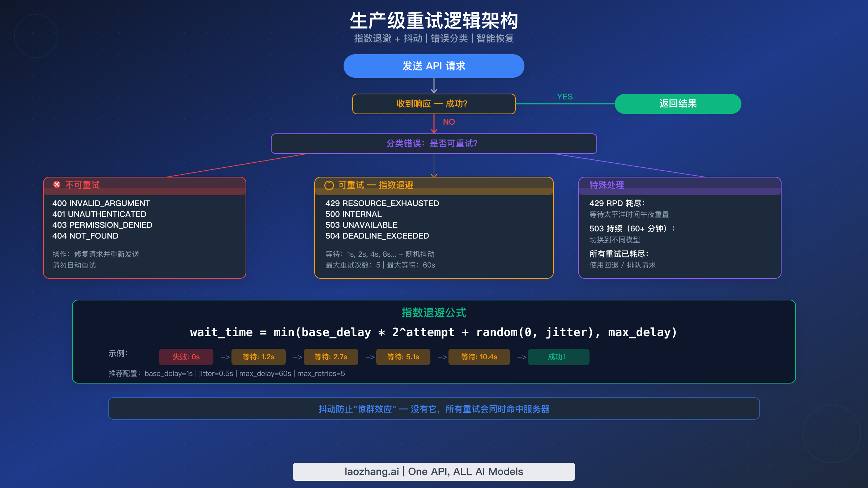The width and height of the screenshot is (868, 488).
Task: Click the wait_time exponential backoff formula
Action: pyautogui.click(x=434, y=332)
